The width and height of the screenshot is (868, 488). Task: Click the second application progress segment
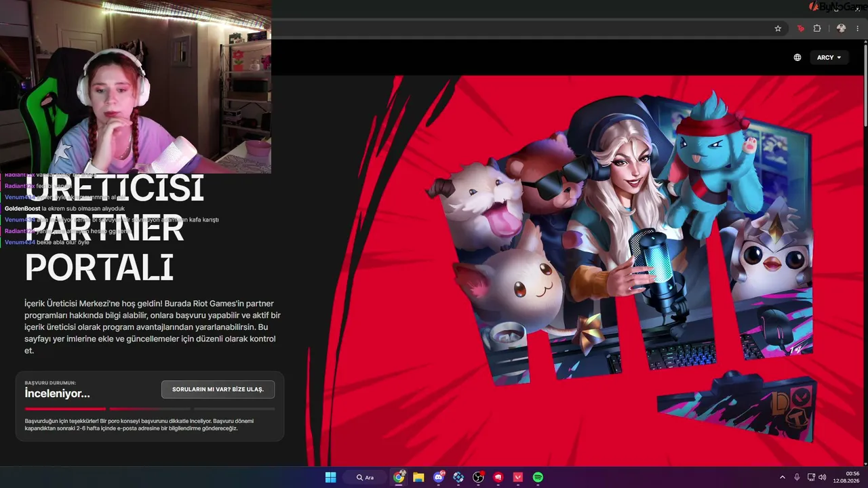150,409
